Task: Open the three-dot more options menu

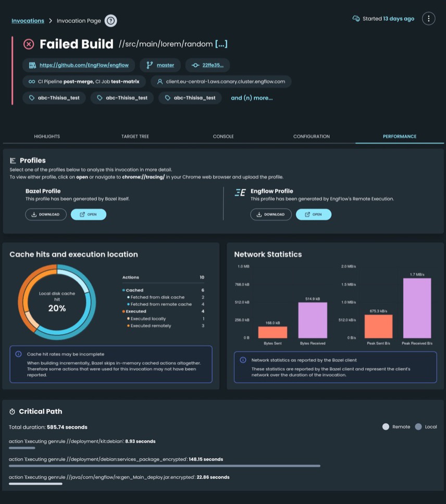Action: [x=428, y=19]
